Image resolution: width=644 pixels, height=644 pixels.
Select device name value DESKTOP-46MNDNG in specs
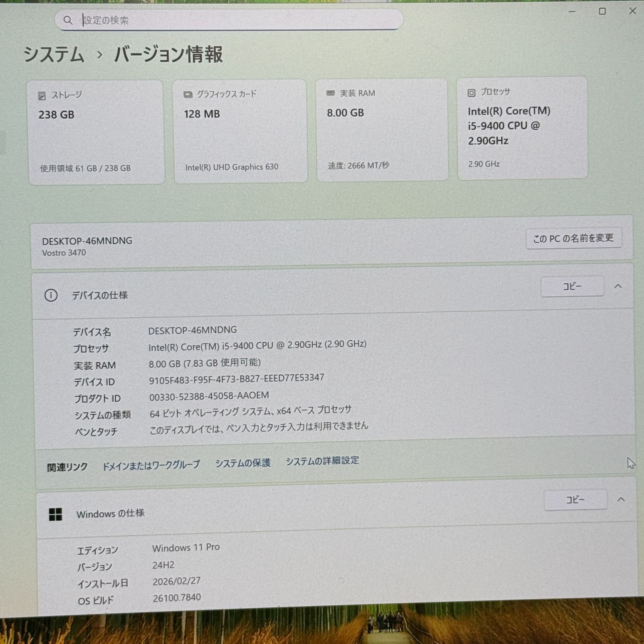[x=192, y=330]
